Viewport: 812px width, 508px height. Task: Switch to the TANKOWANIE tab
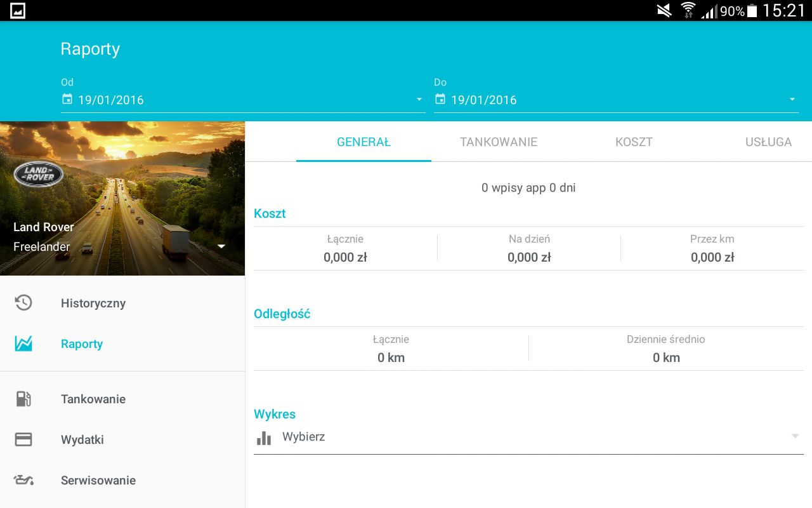pos(499,142)
